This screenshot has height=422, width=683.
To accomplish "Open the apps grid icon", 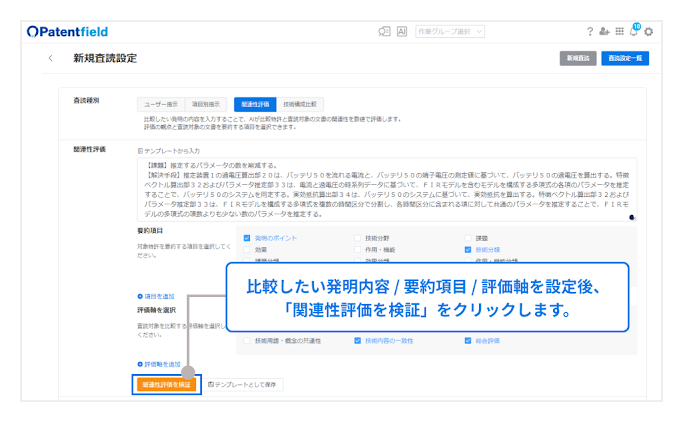I will point(619,32).
